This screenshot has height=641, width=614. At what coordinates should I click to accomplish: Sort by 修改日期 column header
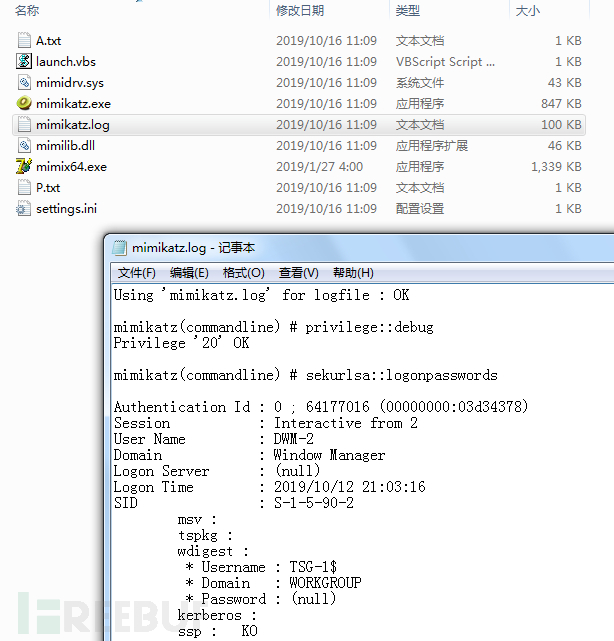point(300,11)
